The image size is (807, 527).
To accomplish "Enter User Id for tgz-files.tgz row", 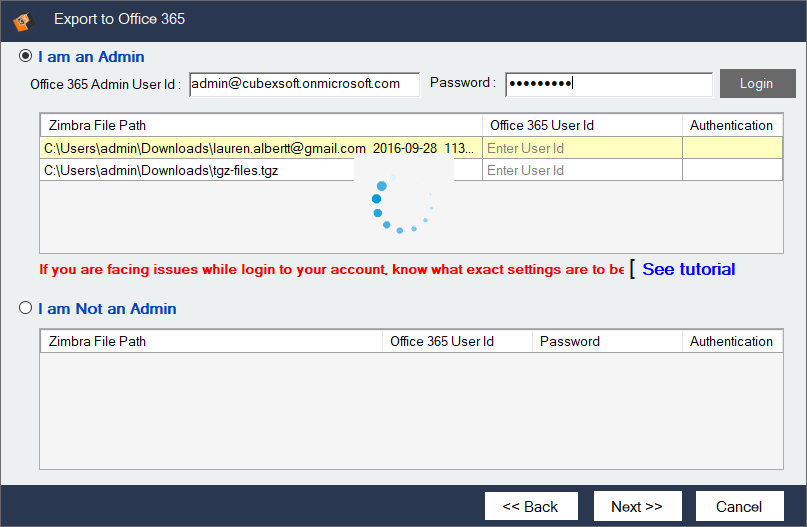I will click(x=581, y=170).
